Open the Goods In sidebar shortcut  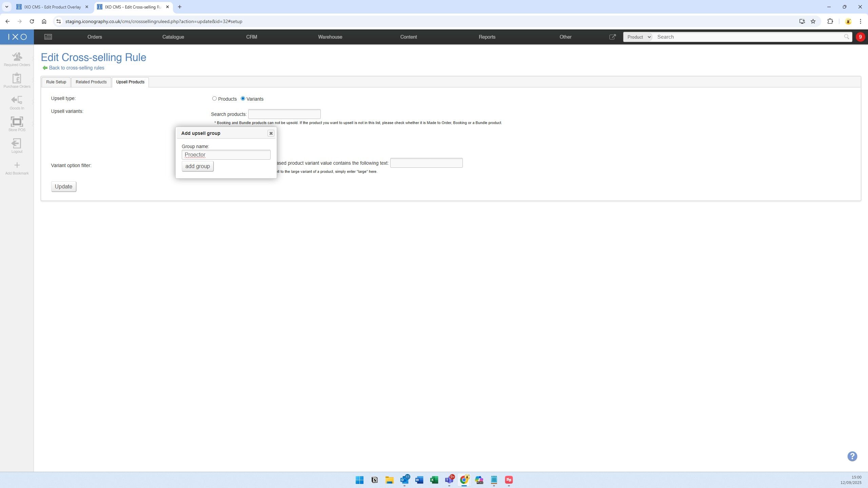click(x=17, y=100)
